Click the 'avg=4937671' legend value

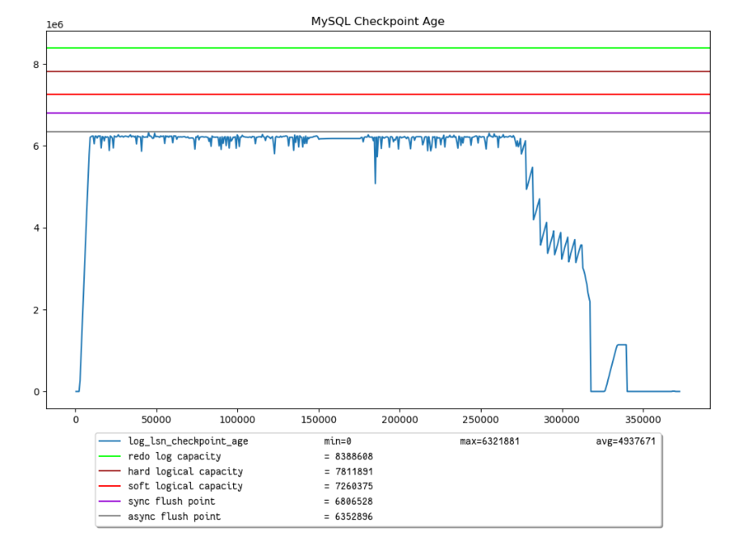click(626, 441)
